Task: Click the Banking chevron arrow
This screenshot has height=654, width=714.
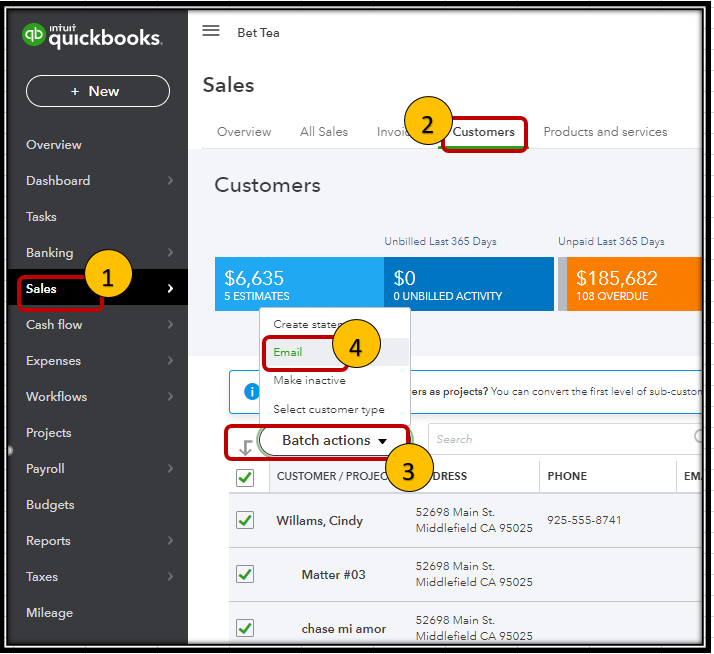Action: coord(170,252)
